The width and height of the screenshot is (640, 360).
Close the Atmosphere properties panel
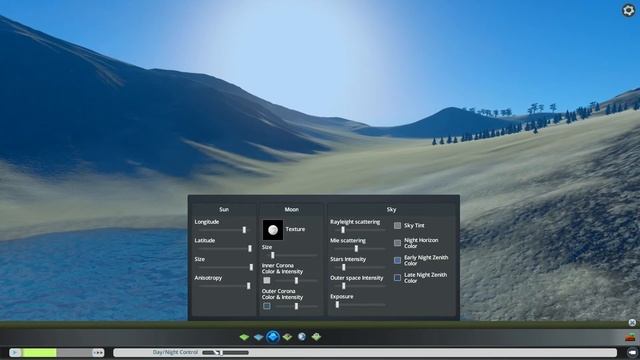pos(632,322)
